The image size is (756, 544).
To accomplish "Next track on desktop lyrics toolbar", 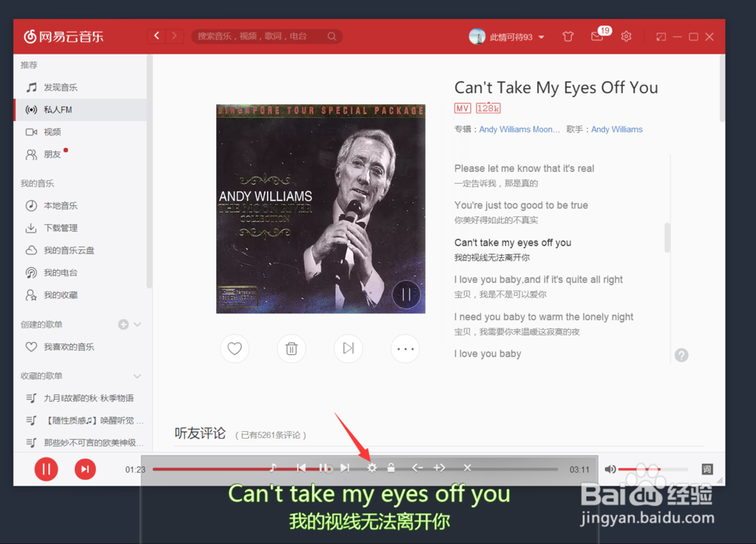I will click(x=344, y=468).
